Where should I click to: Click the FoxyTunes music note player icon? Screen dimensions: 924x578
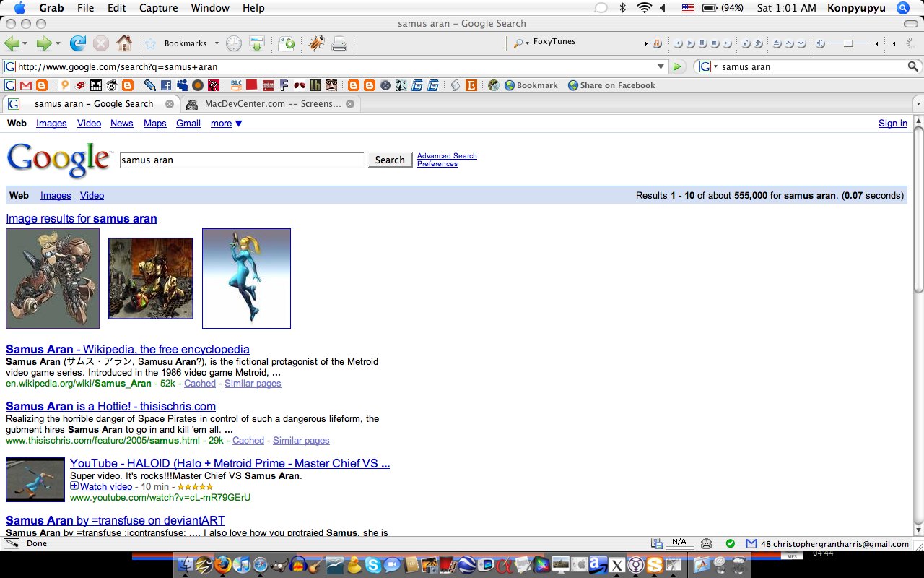(x=658, y=44)
